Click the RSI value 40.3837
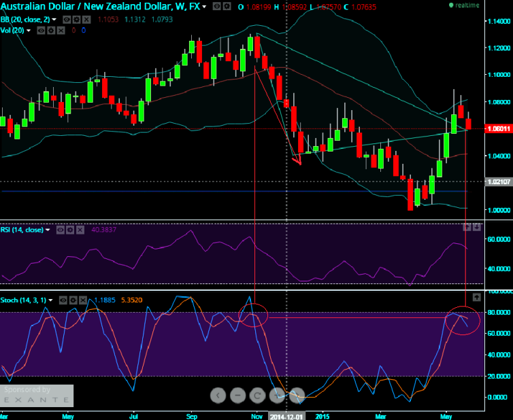The width and height of the screenshot is (513, 420). 103,230
